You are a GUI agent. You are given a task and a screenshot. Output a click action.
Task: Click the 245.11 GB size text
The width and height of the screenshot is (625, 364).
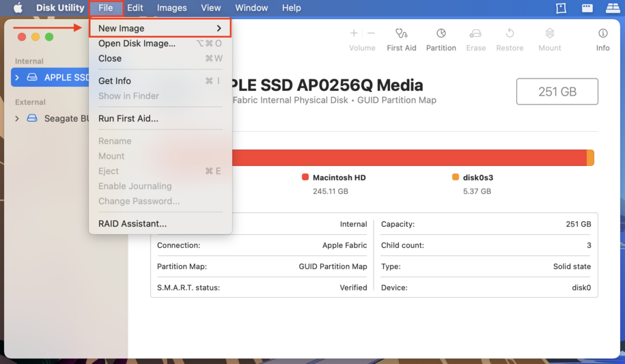click(331, 191)
